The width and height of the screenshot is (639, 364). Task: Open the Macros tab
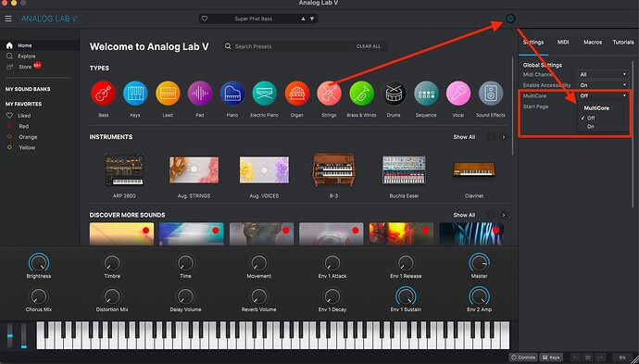593,42
